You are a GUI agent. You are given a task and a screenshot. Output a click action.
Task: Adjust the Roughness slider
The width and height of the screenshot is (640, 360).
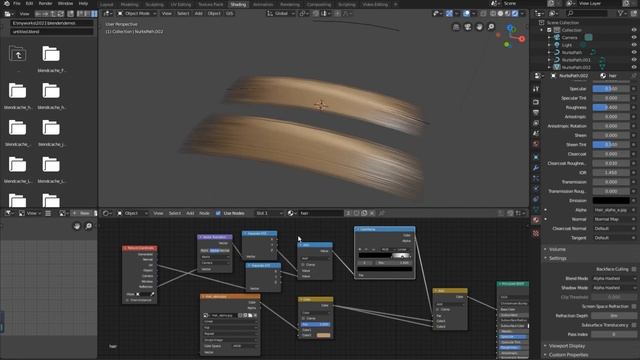pyautogui.click(x=611, y=107)
